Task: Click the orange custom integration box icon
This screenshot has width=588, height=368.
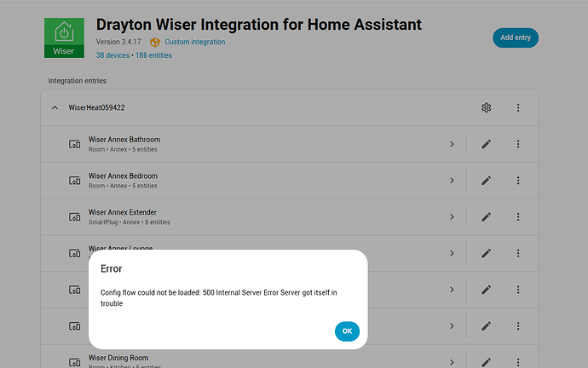Action: pos(154,42)
